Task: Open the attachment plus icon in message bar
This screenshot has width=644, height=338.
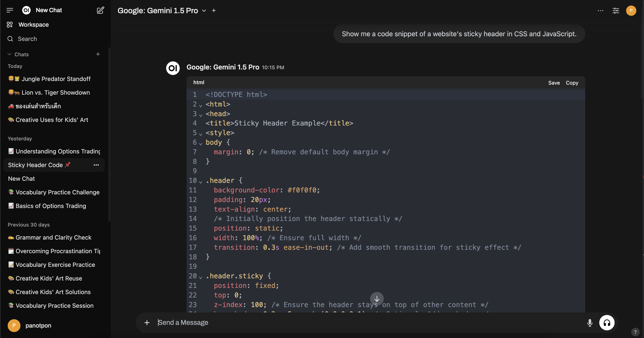Action: tap(147, 323)
